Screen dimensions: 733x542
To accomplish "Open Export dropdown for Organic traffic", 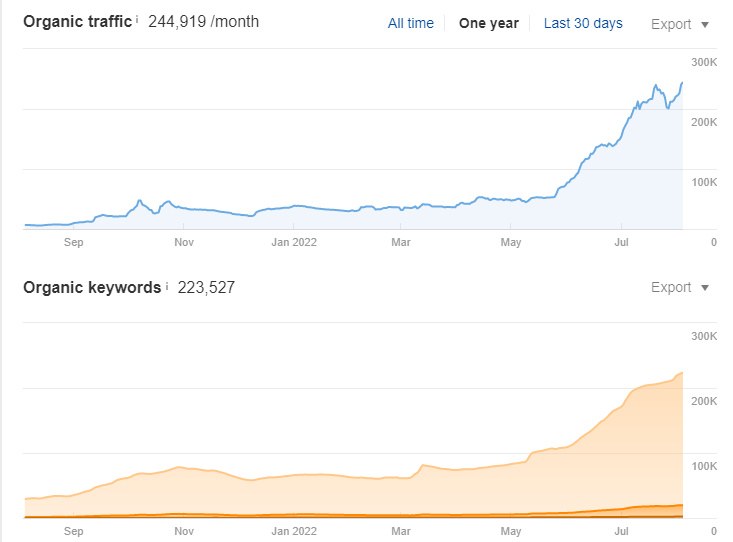I will click(679, 24).
